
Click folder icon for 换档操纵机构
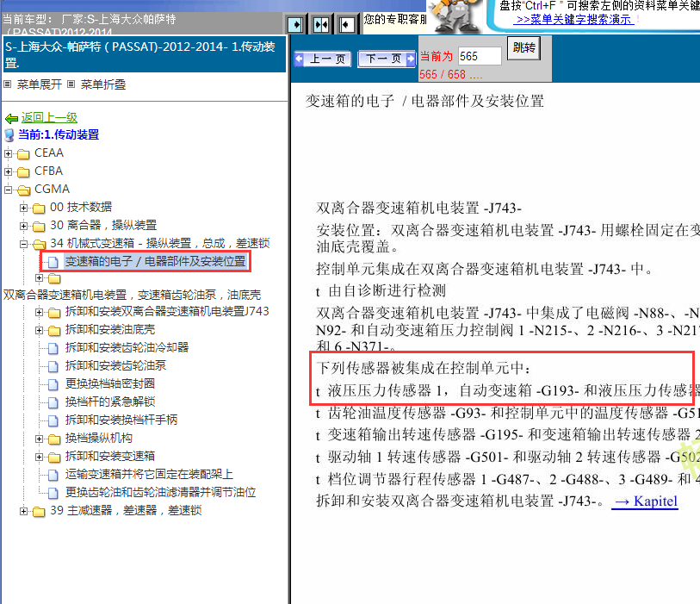point(54,439)
